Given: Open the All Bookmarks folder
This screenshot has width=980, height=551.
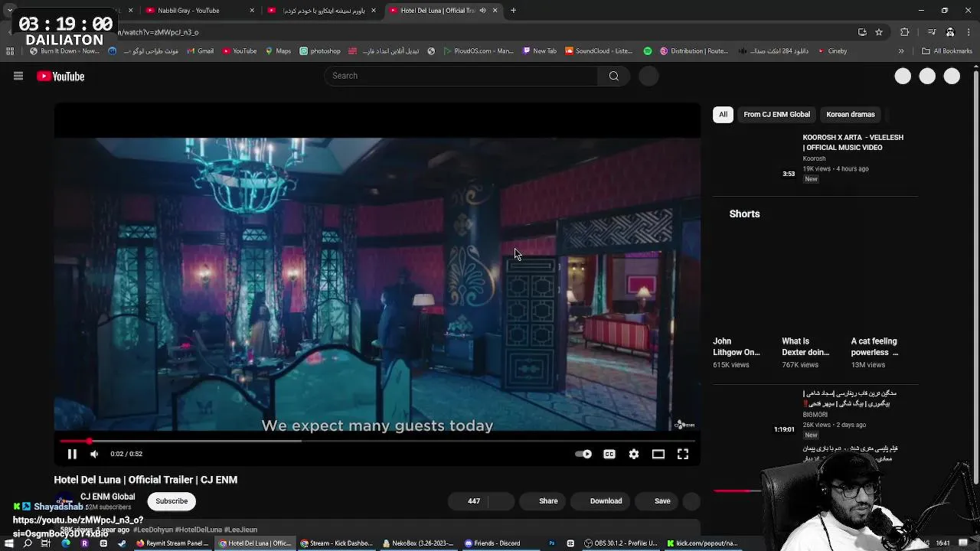Looking at the screenshot, I should (x=947, y=51).
